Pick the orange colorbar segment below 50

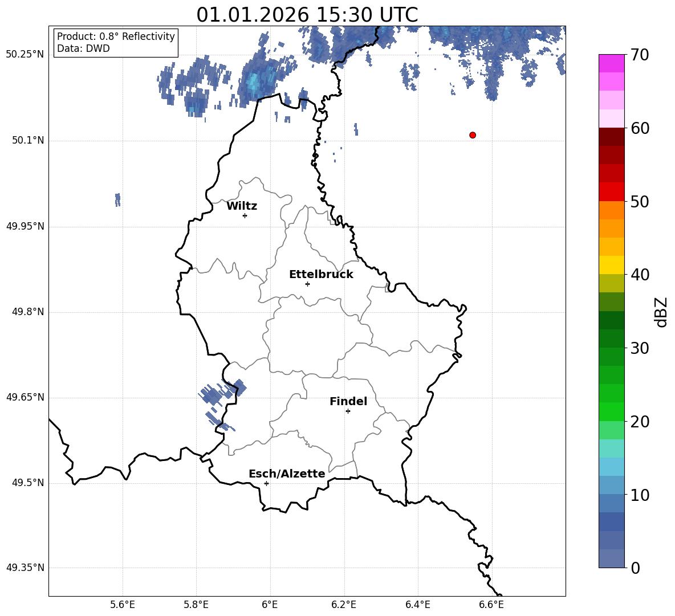click(612, 210)
